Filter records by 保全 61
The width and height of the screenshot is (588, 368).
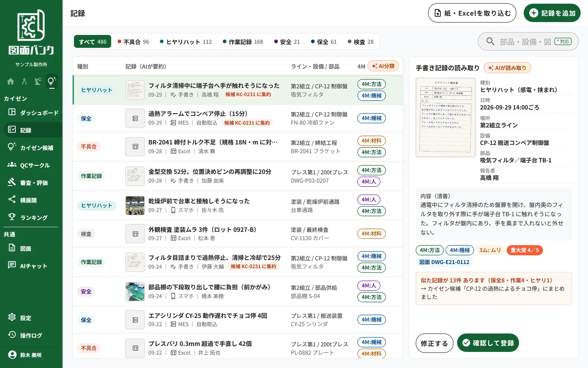[x=324, y=42]
